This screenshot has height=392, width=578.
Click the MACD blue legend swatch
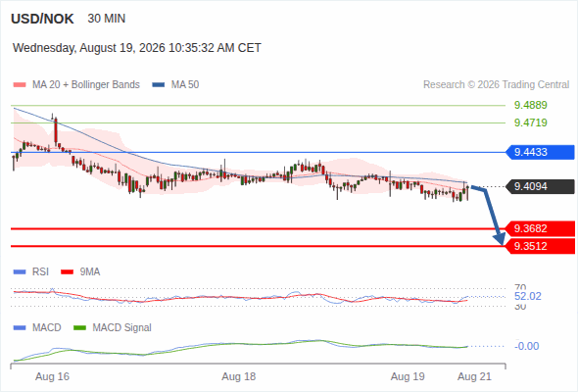(x=20, y=328)
